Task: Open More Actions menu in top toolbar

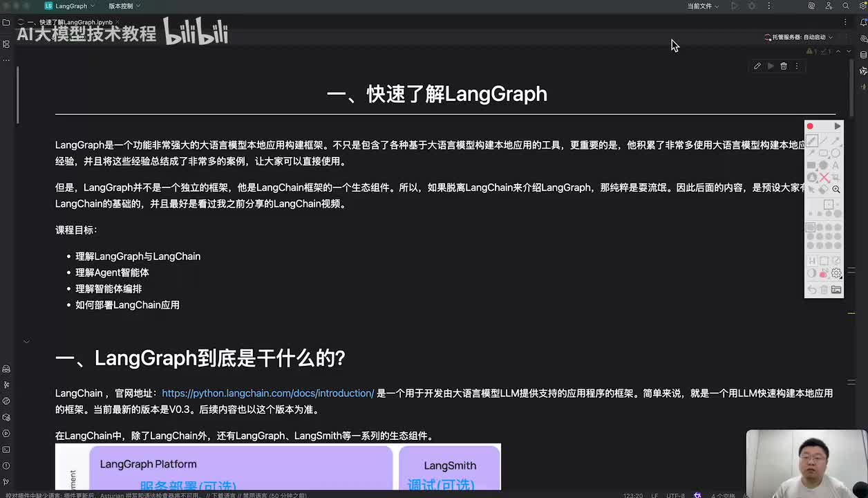Action: (x=768, y=6)
